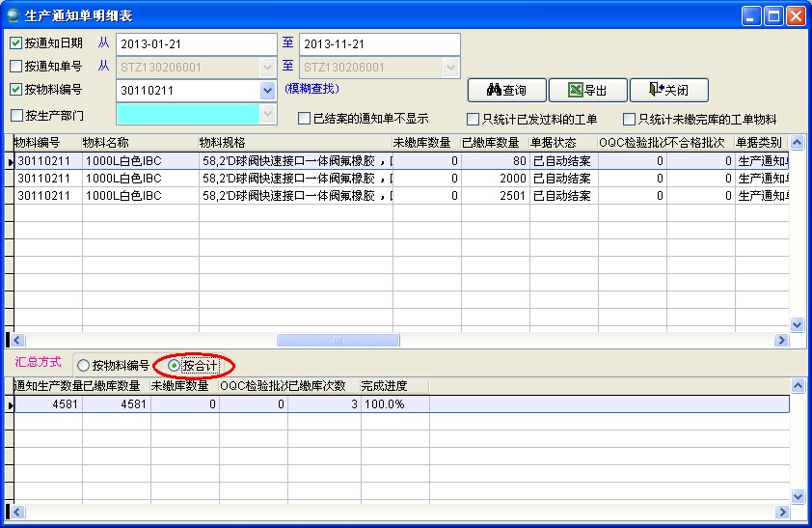Check the 按生产部门 checkbox
812x528 pixels.
pos(16,115)
